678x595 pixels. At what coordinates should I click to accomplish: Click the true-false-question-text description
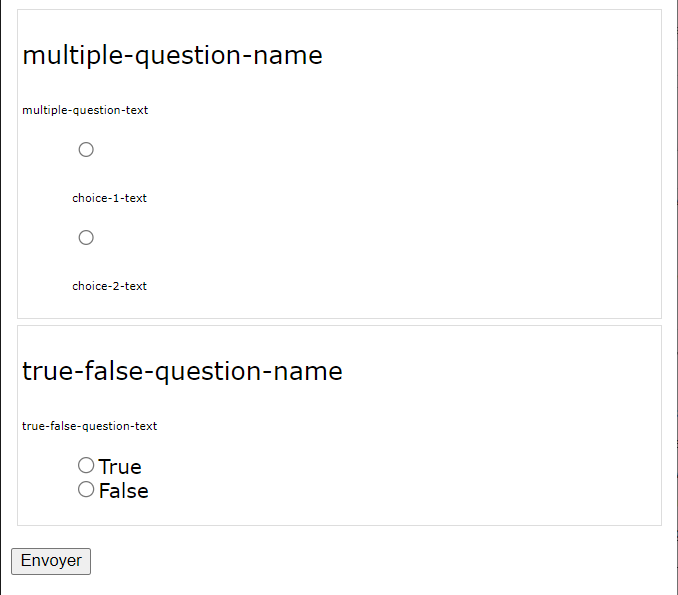click(x=90, y=426)
